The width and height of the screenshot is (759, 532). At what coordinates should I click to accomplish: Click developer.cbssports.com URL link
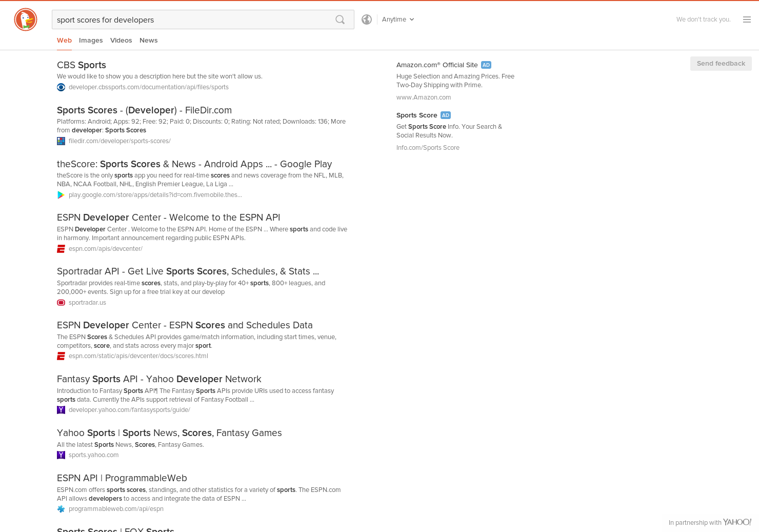(x=149, y=87)
